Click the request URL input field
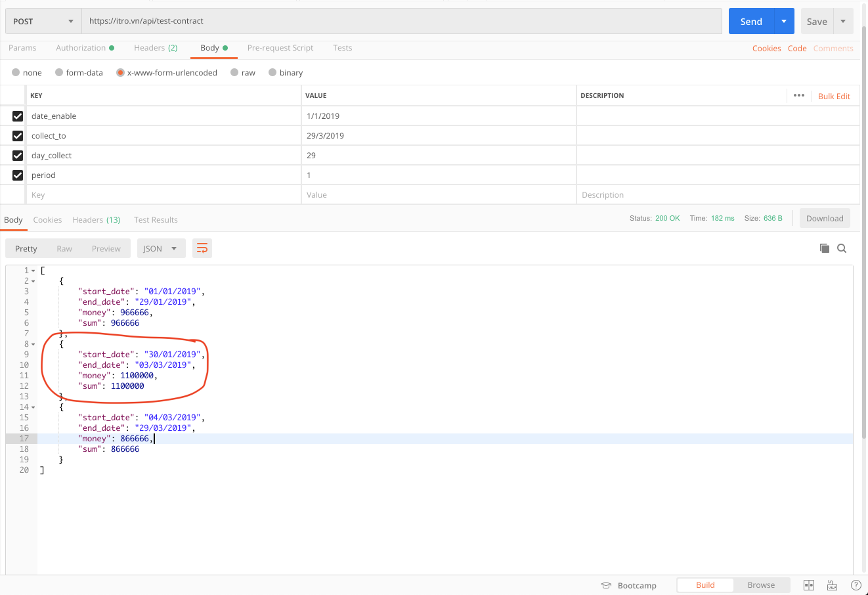This screenshot has width=868, height=595. click(x=401, y=21)
